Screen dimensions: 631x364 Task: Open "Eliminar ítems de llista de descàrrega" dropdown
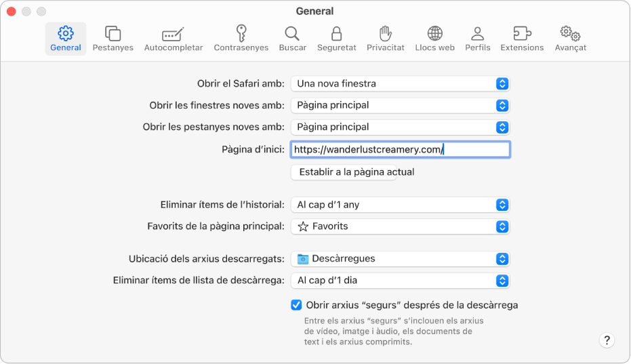pos(400,281)
